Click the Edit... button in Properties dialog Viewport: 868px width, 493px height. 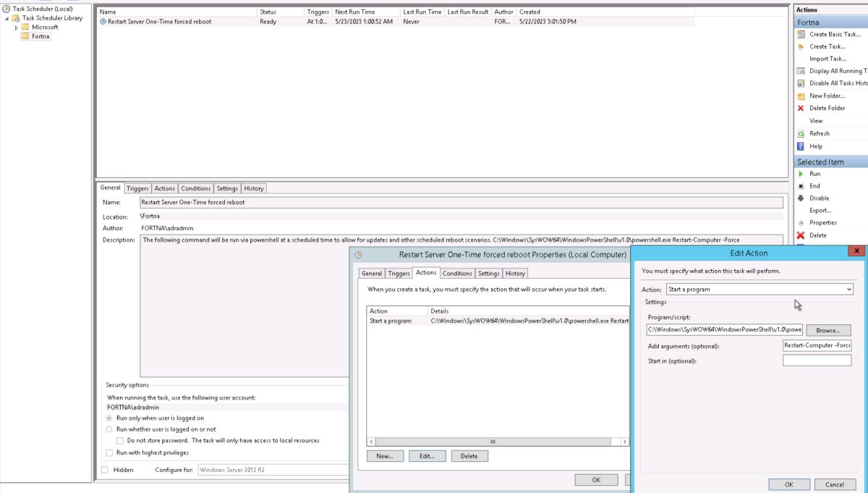427,456
